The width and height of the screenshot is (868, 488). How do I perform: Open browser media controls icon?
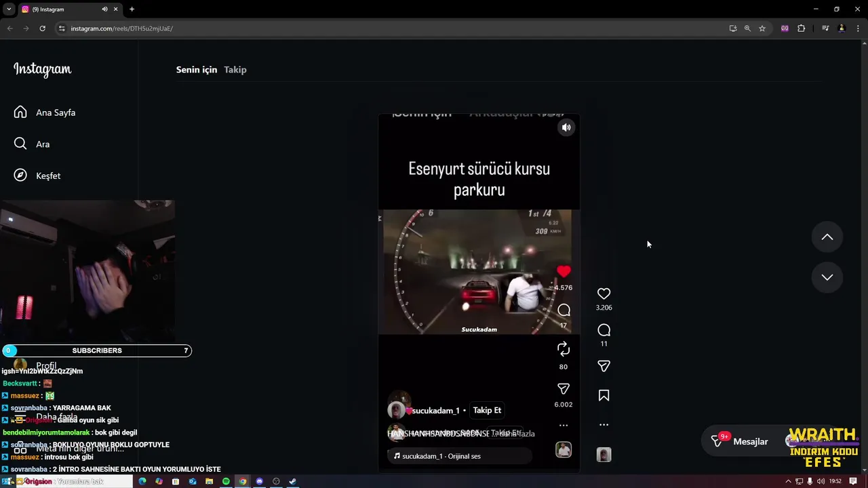point(825,28)
